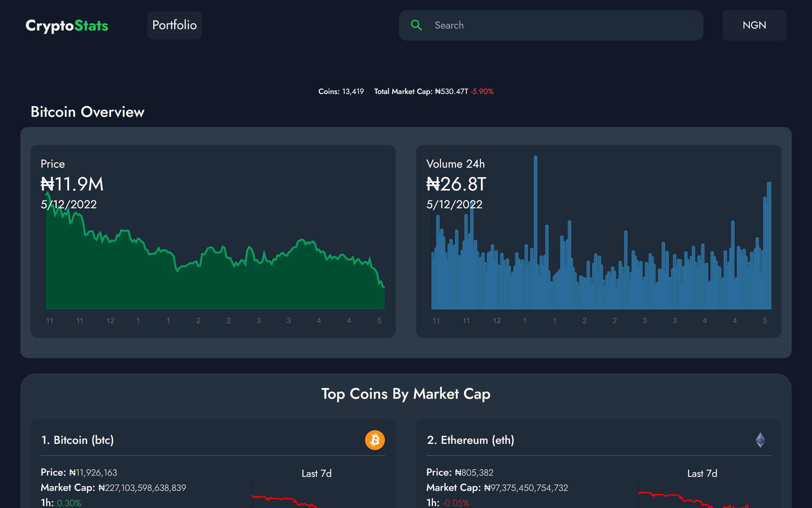Image resolution: width=812 pixels, height=508 pixels.
Task: Select the Coins: 13,419 stat text
Action: tap(341, 91)
